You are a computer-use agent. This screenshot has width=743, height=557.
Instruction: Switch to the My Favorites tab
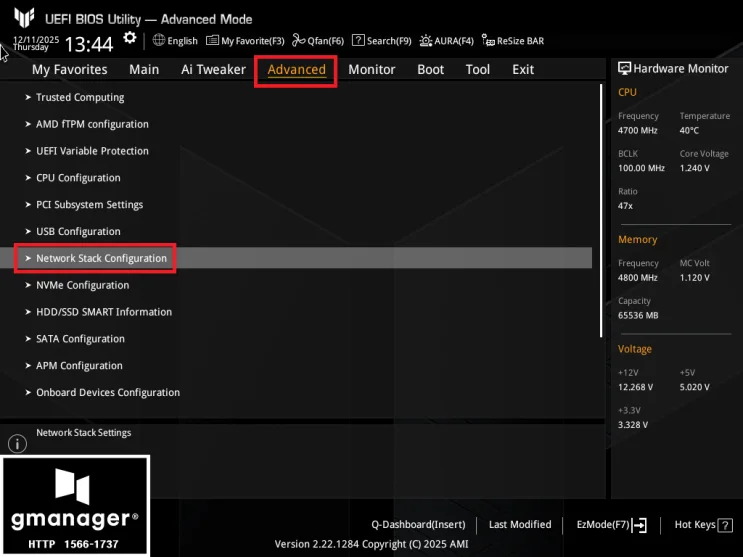[x=70, y=69]
